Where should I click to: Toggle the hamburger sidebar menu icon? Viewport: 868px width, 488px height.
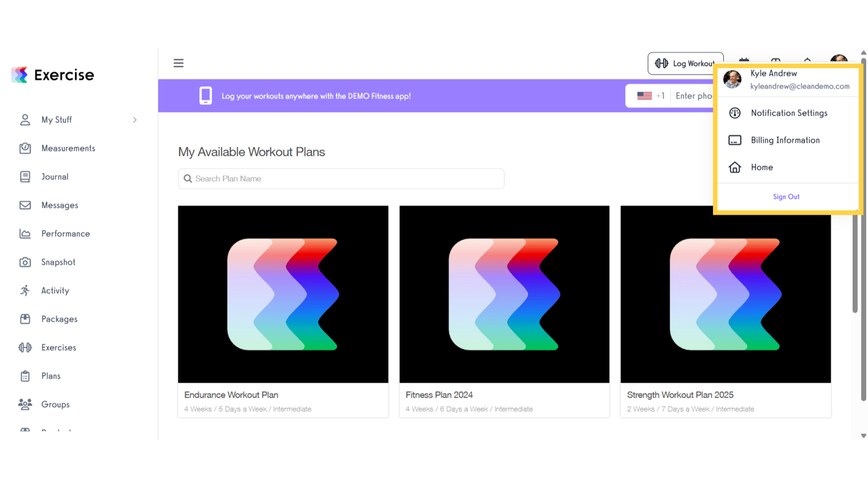[x=179, y=63]
